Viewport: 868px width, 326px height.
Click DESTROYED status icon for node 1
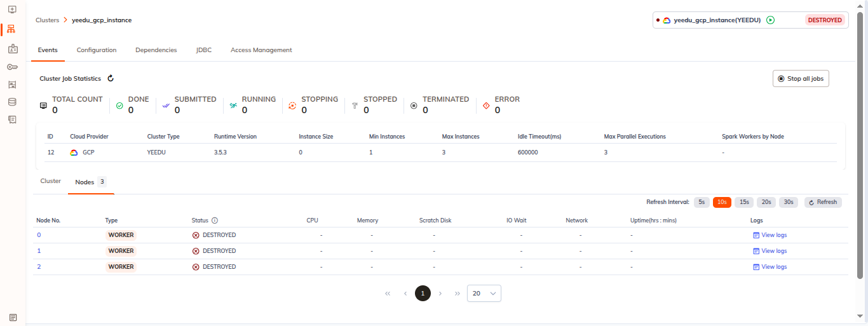click(196, 251)
